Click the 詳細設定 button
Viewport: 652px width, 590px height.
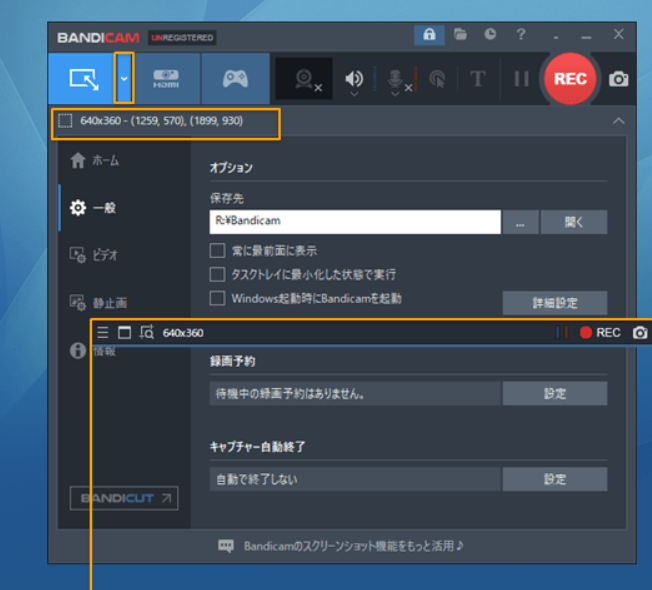click(554, 302)
